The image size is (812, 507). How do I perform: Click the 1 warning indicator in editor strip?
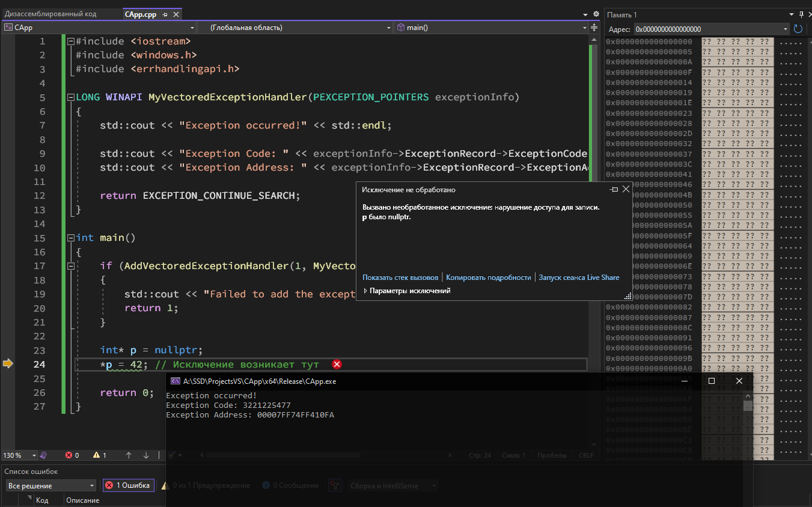click(x=100, y=455)
